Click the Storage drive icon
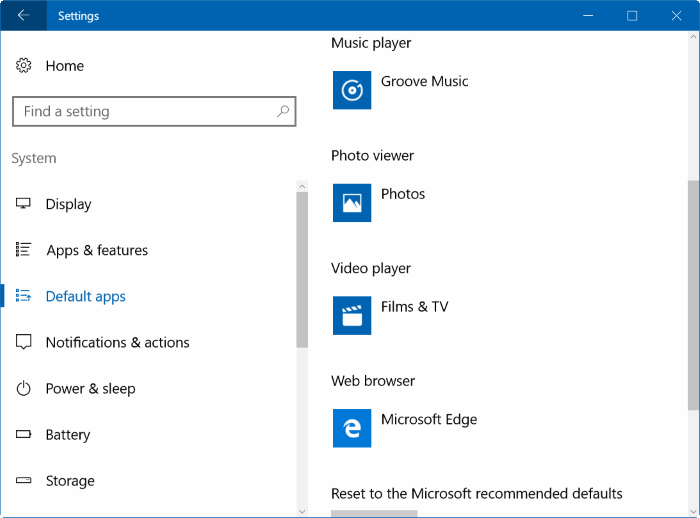700x518 pixels. (23, 480)
